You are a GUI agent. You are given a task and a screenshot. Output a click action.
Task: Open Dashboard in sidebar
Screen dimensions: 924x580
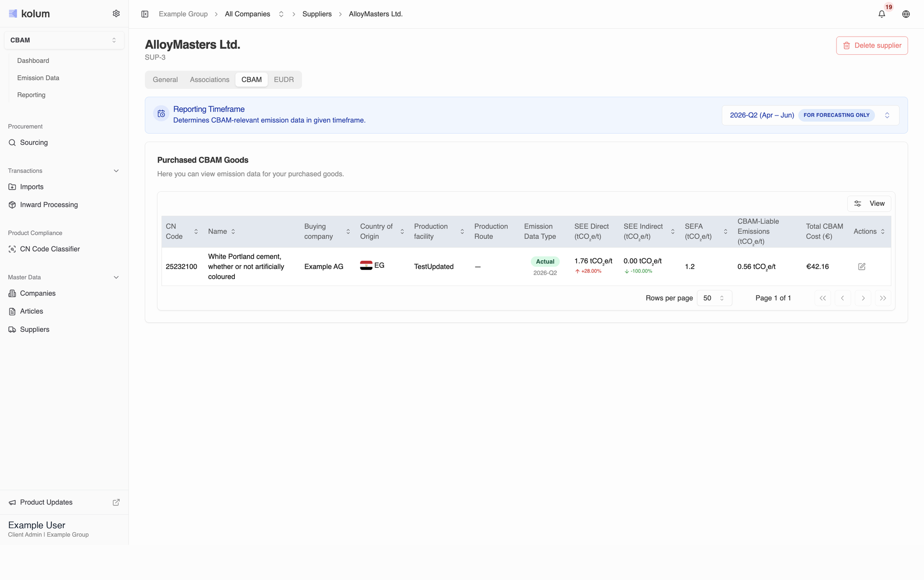click(x=33, y=61)
